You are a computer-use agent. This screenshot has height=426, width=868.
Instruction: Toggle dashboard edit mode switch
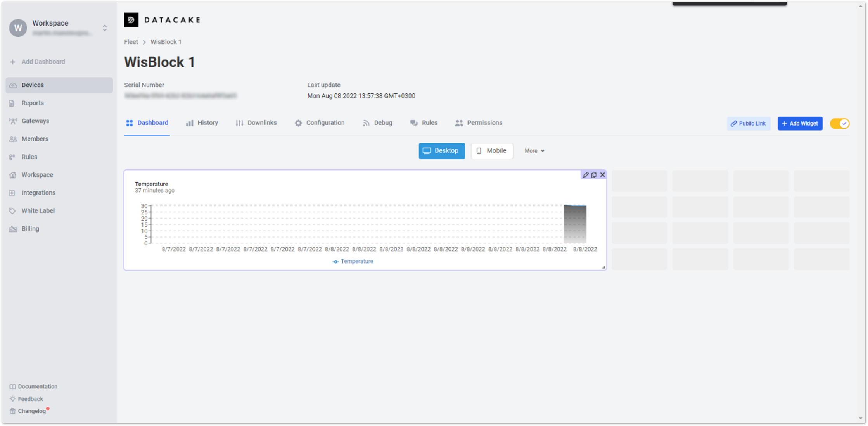pos(840,124)
